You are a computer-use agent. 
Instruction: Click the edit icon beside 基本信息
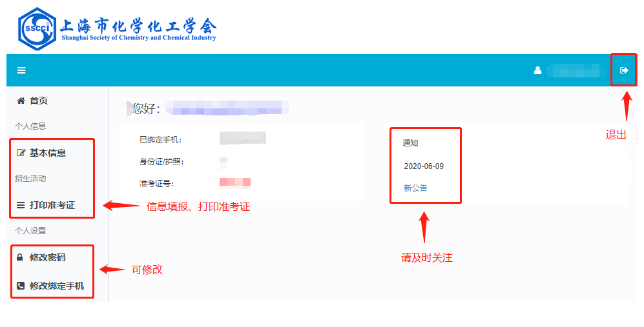tap(21, 153)
